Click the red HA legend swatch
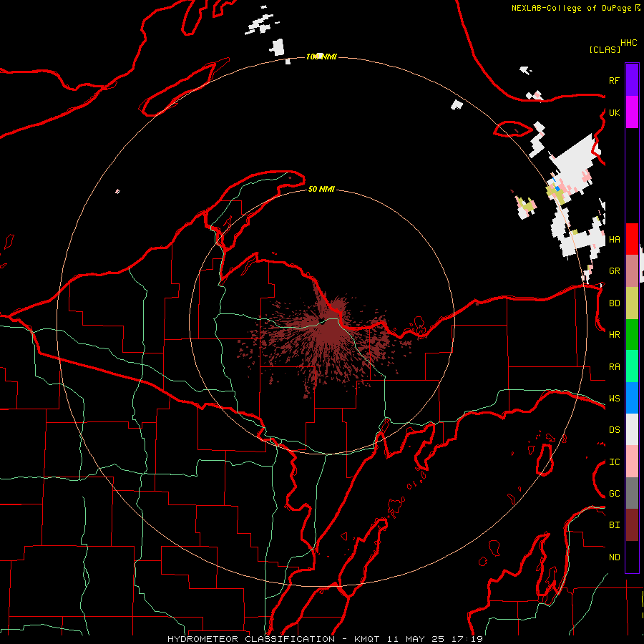The height and width of the screenshot is (644, 644). tap(632, 239)
